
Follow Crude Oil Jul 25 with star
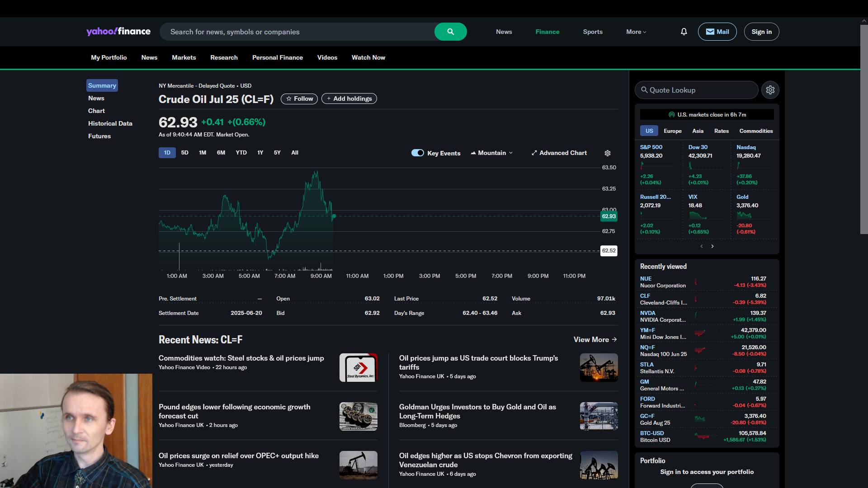(x=299, y=99)
